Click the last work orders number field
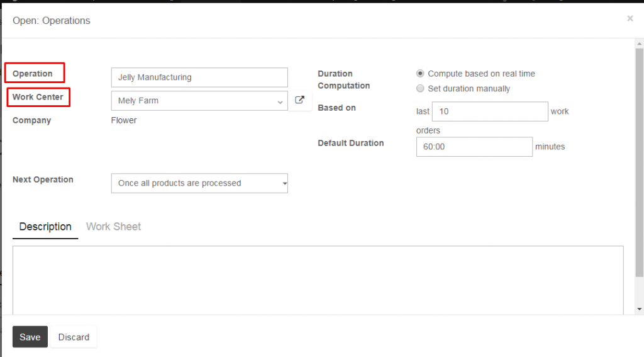 point(490,111)
